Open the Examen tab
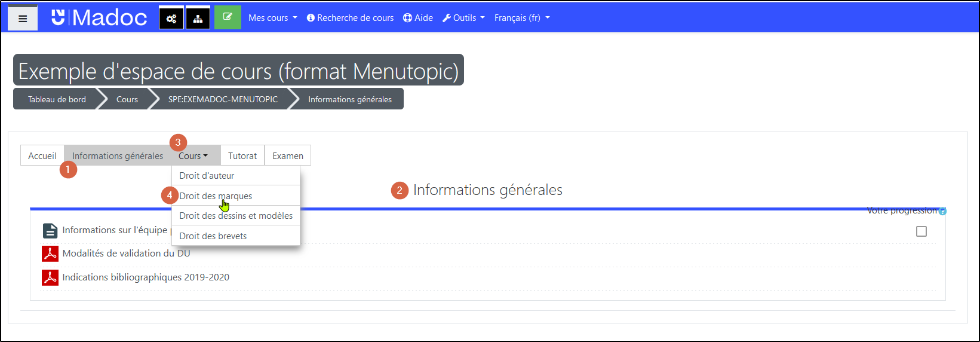This screenshot has width=980, height=342. point(288,156)
